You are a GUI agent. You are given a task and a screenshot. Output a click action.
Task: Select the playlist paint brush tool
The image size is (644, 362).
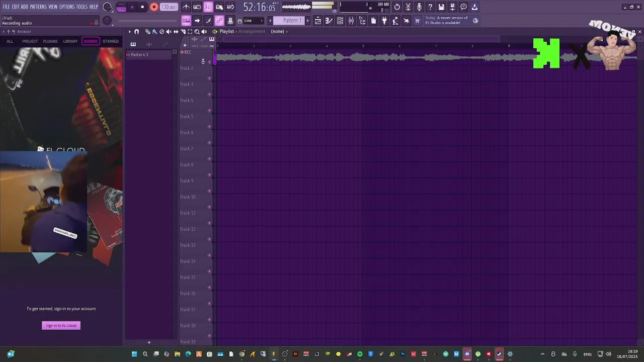[154, 31]
